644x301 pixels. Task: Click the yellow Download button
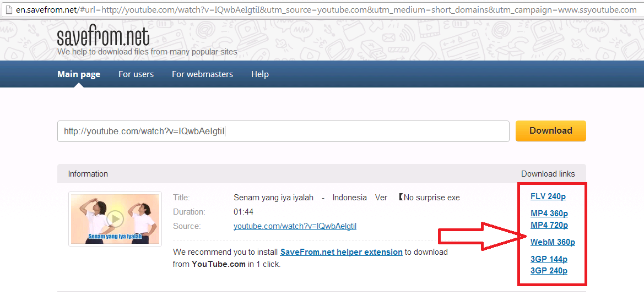(551, 131)
